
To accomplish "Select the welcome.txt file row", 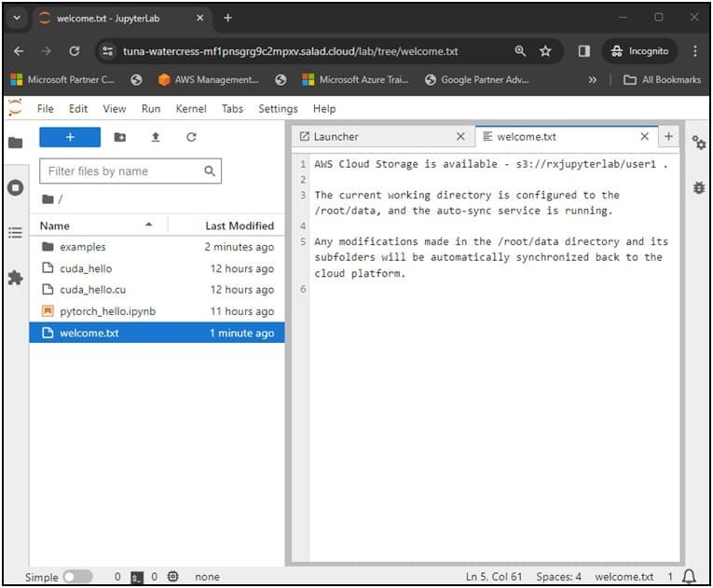I will click(x=157, y=333).
